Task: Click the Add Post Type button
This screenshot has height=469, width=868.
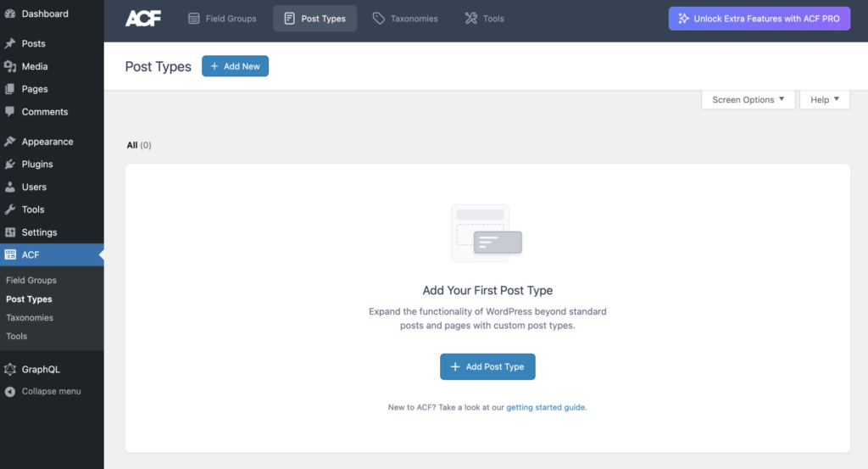Action: coord(487,367)
